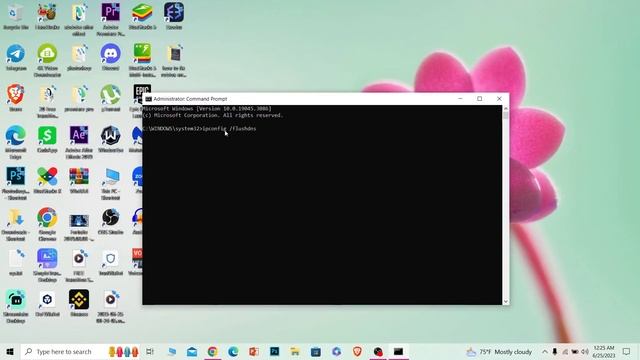This screenshot has height=360, width=640.
Task: Open Mail from the taskbar
Action: [192, 351]
